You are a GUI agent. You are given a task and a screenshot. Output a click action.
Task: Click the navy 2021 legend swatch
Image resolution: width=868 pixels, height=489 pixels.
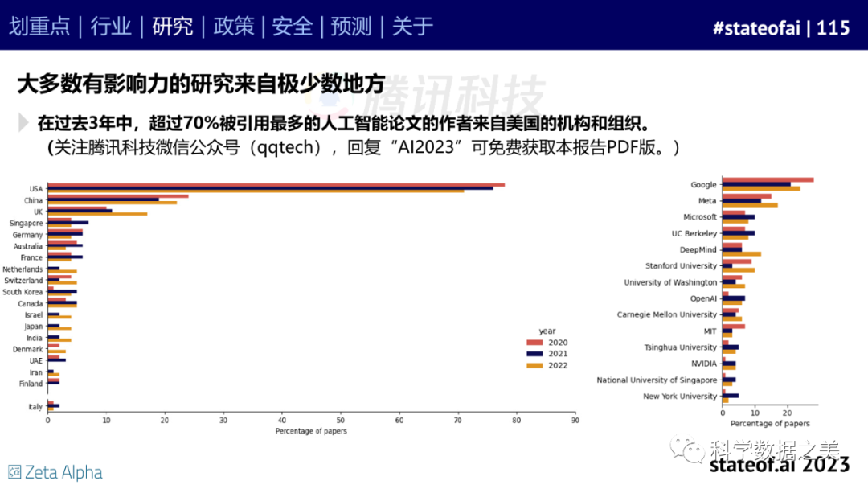click(x=534, y=354)
